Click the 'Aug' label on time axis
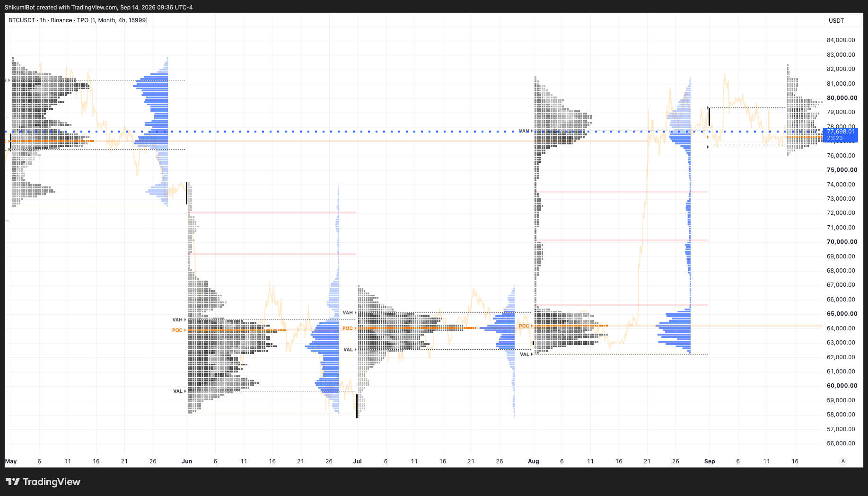Image resolution: width=868 pixels, height=496 pixels. pos(534,461)
